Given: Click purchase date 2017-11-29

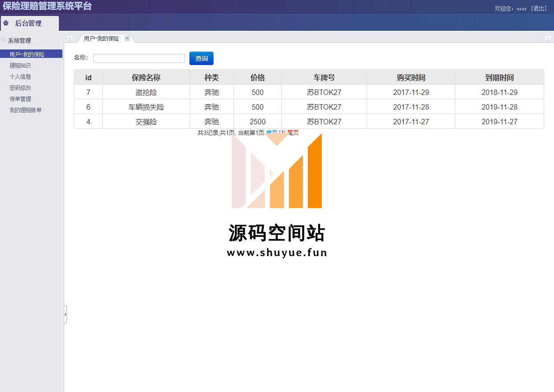Looking at the screenshot, I should pyautogui.click(x=411, y=92).
